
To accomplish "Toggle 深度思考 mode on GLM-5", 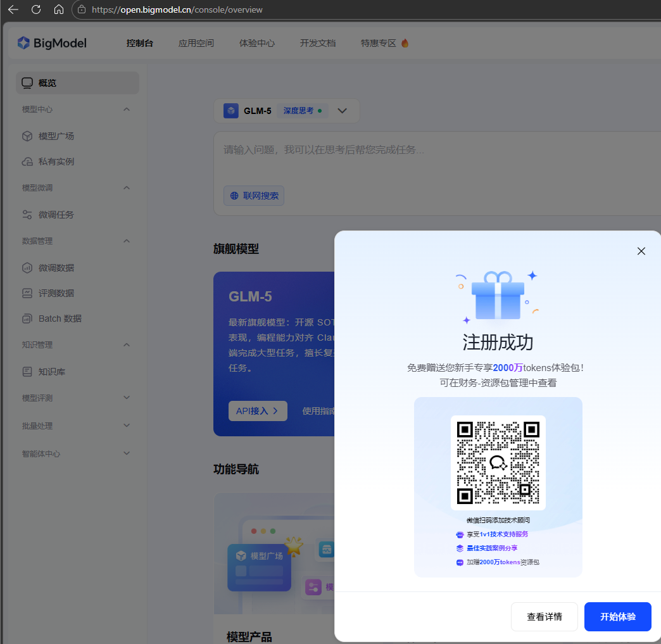I will (302, 111).
